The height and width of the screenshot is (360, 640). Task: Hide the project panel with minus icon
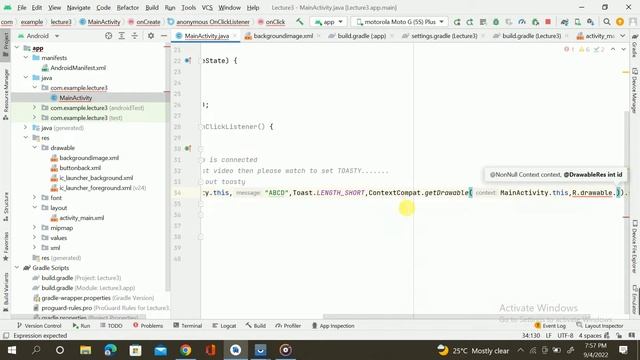[164, 36]
